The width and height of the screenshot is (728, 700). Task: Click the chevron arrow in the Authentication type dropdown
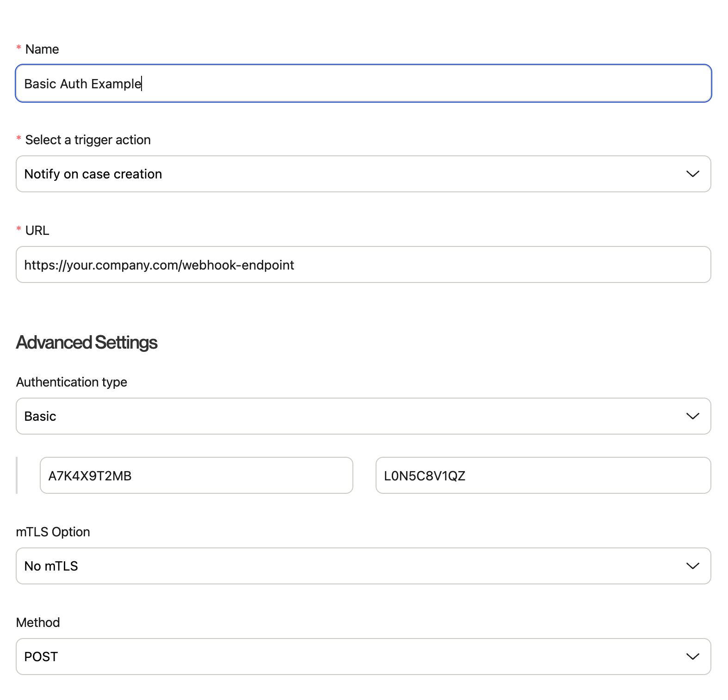click(x=692, y=417)
